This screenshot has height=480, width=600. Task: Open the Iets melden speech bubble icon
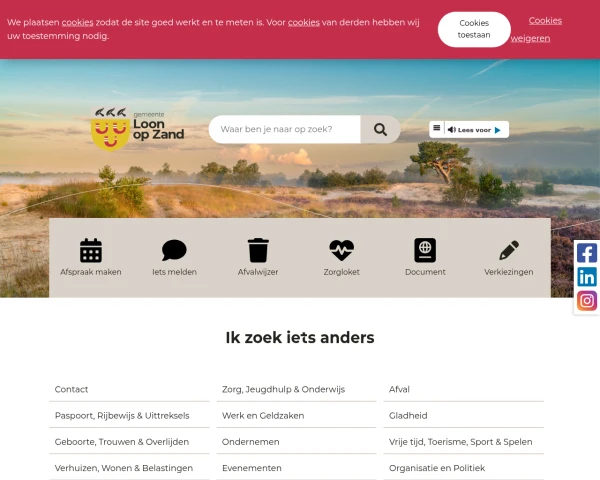tap(174, 250)
